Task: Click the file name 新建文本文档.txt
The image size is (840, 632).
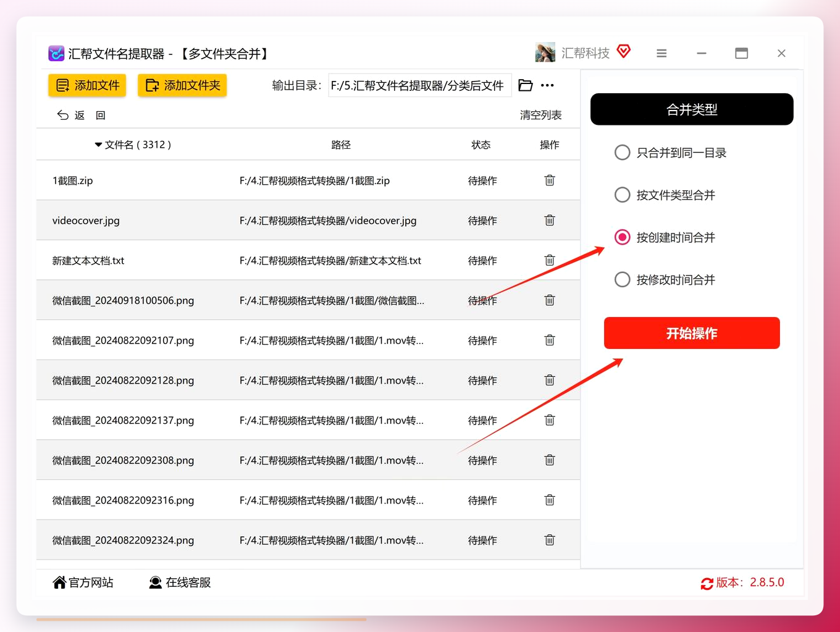Action: click(x=88, y=261)
